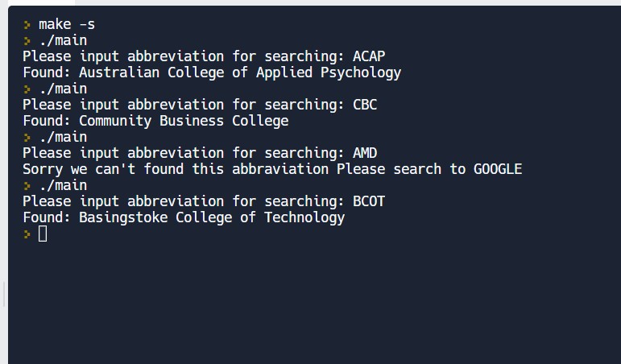Click the "./main" command above the BCOT prompt
Image resolution: width=621 pixels, height=364 pixels.
63,185
